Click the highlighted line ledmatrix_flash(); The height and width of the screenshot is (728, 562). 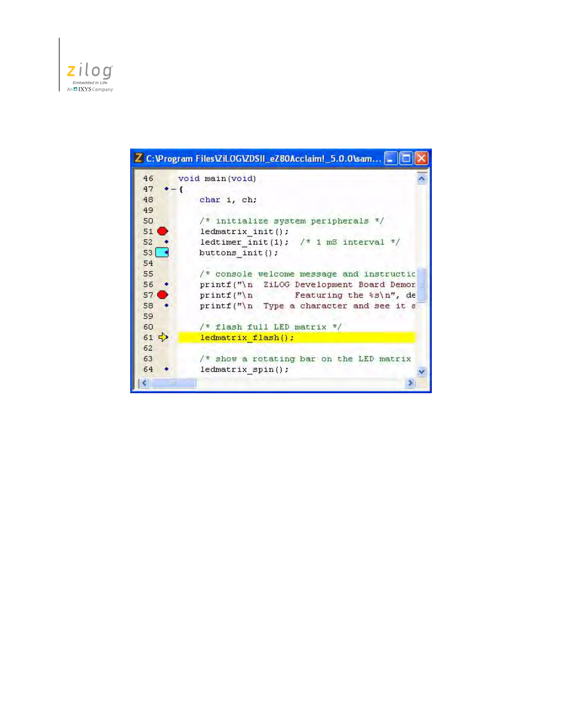(296, 337)
